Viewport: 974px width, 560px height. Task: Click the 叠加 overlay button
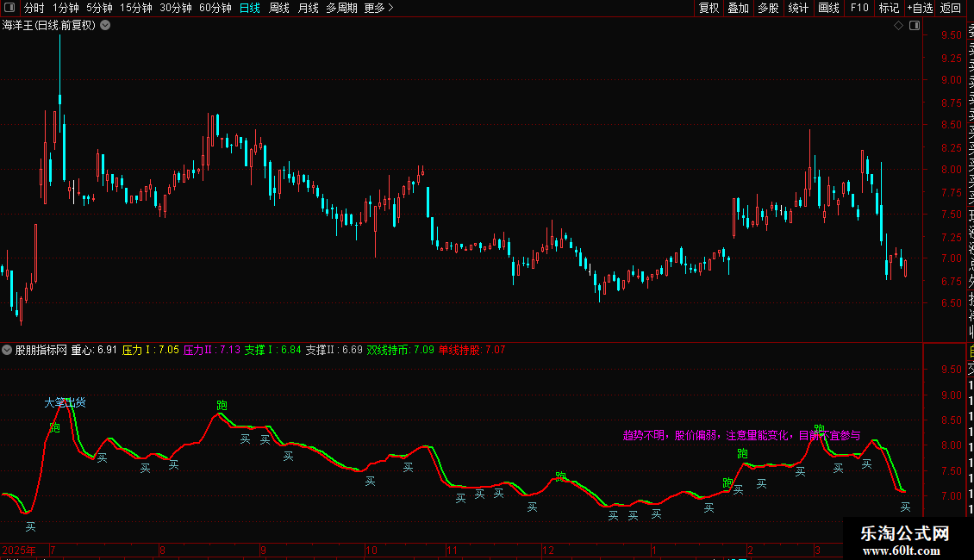point(739,8)
